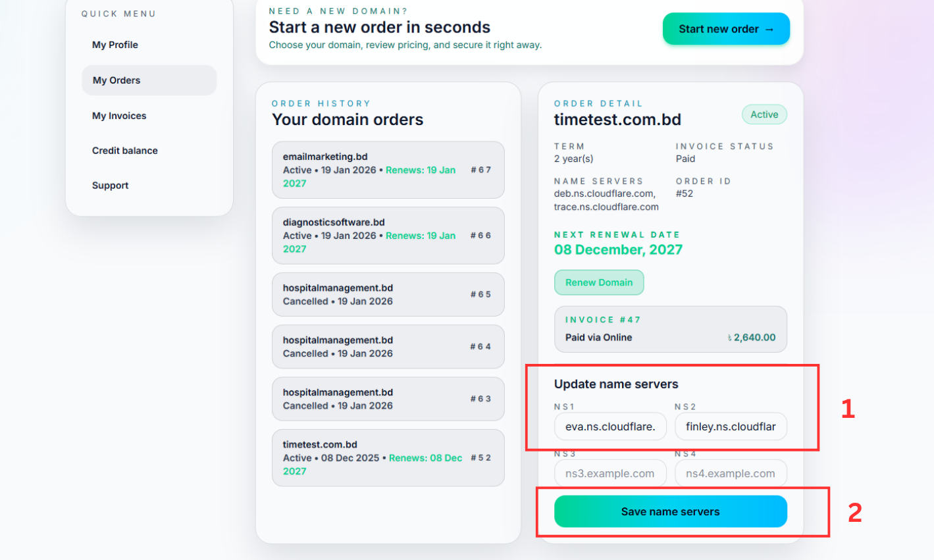The height and width of the screenshot is (560, 934).
Task: Click the NS4 placeholder field ns4.example.com
Action: coord(731,472)
